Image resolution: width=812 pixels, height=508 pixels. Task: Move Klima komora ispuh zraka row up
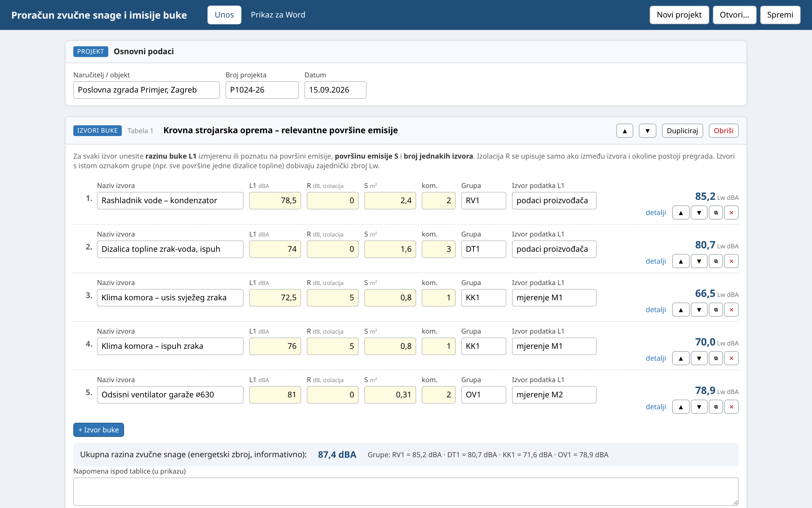pos(680,358)
